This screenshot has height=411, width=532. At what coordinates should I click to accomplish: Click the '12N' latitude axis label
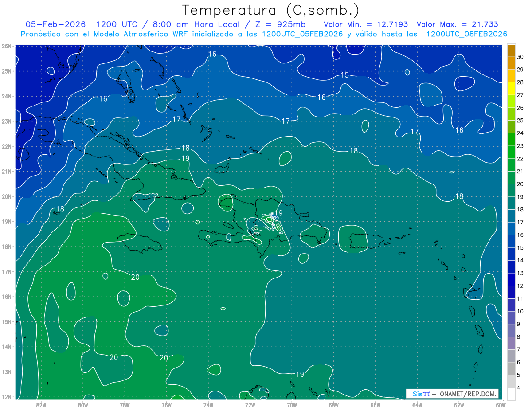(x=6, y=397)
